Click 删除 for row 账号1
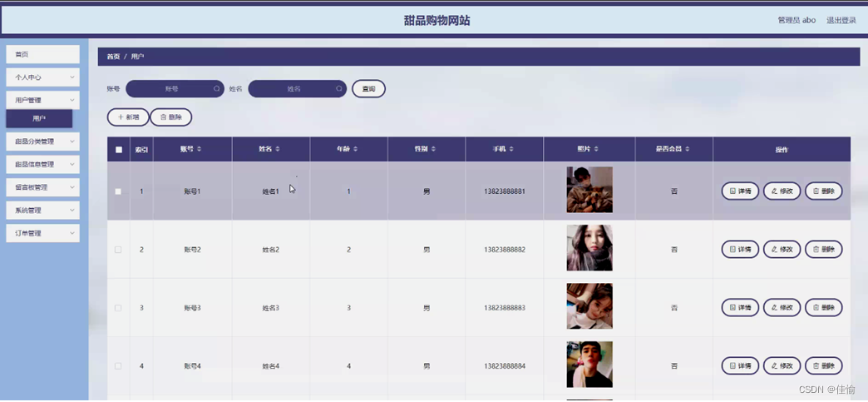The image size is (868, 402). click(x=824, y=191)
